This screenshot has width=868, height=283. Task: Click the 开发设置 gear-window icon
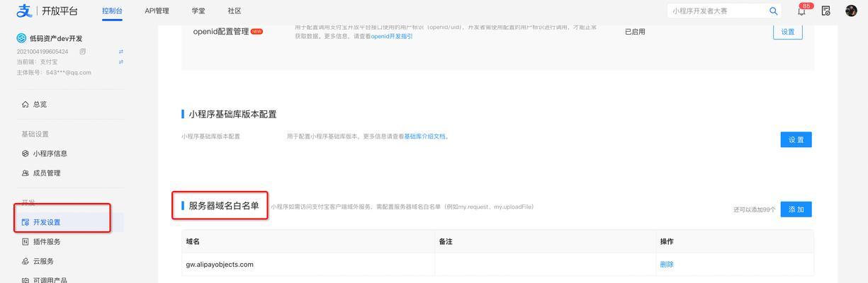tap(26, 222)
